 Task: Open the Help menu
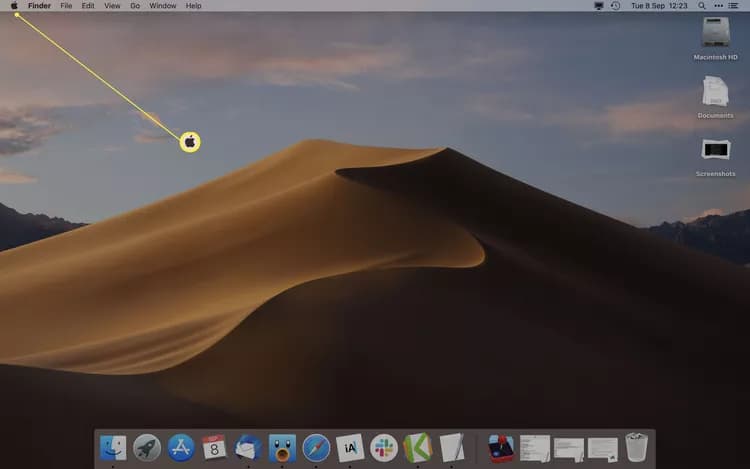tap(193, 6)
